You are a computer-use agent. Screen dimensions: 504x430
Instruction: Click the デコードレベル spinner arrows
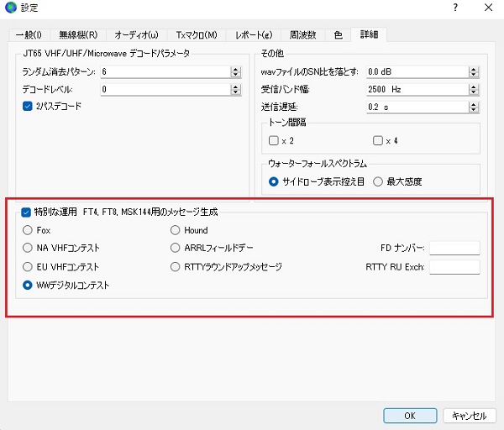[x=235, y=89]
